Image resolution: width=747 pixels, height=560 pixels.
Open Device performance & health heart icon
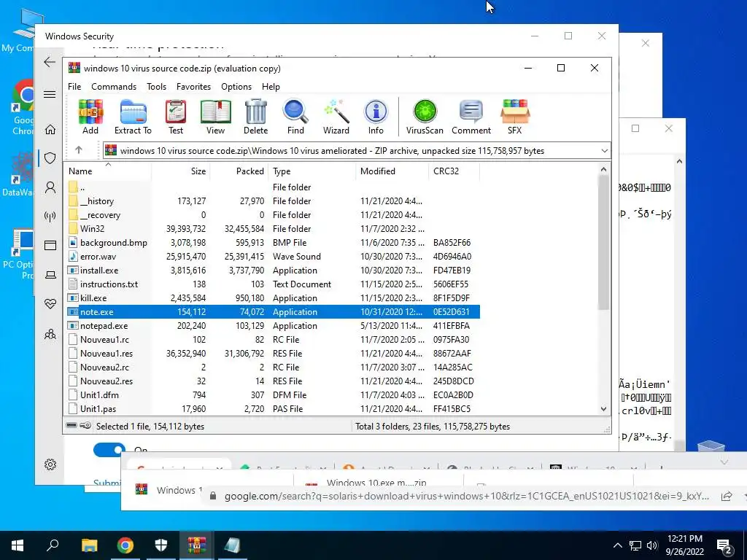(50, 304)
